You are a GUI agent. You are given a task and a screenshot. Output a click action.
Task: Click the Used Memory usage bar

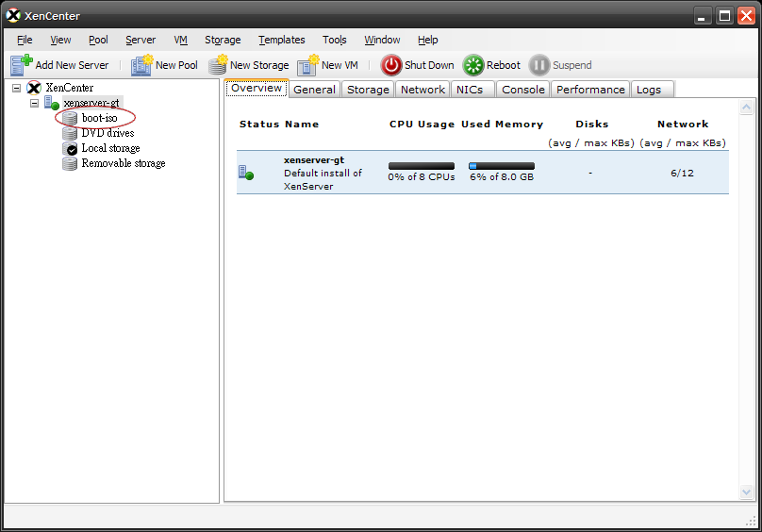502,166
